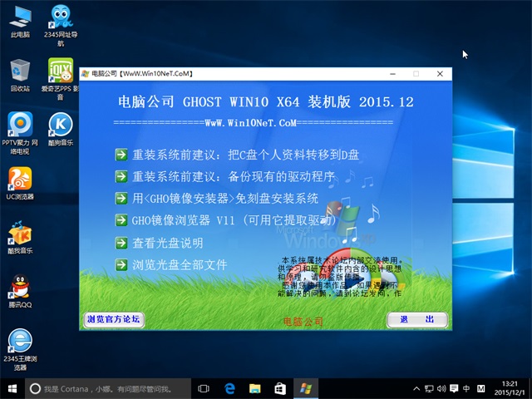This screenshot has width=532, height=399.
Task: Launch the 腾讯QQ desktop shortcut
Action: click(x=20, y=291)
